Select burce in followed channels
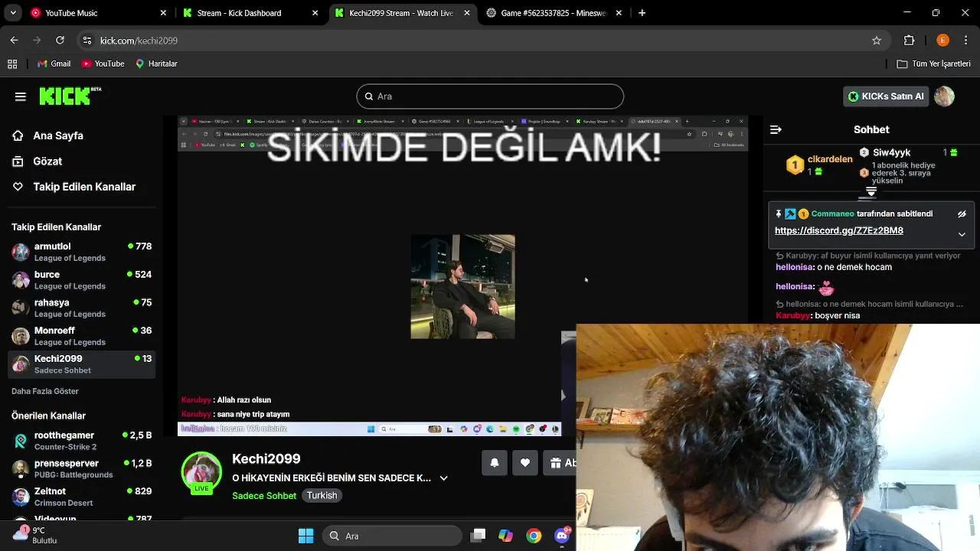Viewport: 980px width, 551px height. tap(82, 280)
